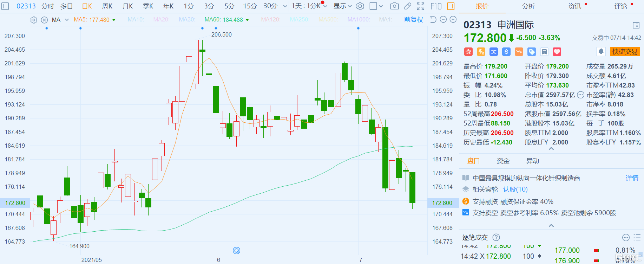Zoom in the chart with the plus icon
644x264 pixels.
pyautogui.click(x=453, y=20)
